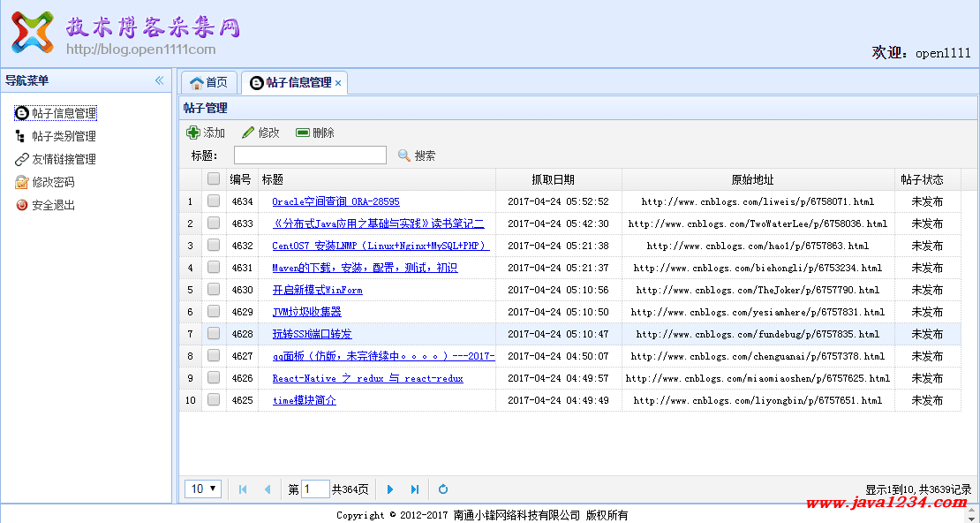The height and width of the screenshot is (523, 980).
Task: Select the checkbox for post 4632
Action: [x=214, y=245]
